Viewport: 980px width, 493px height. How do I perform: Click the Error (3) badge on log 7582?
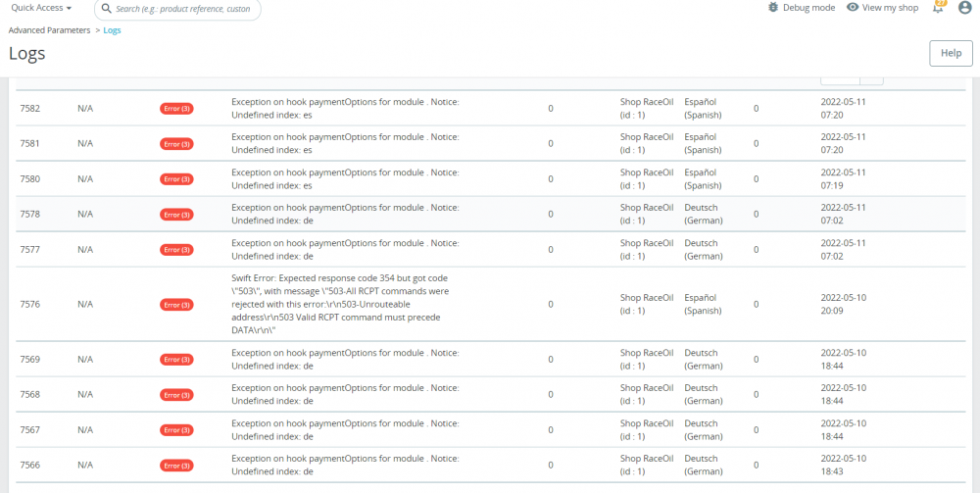point(176,109)
